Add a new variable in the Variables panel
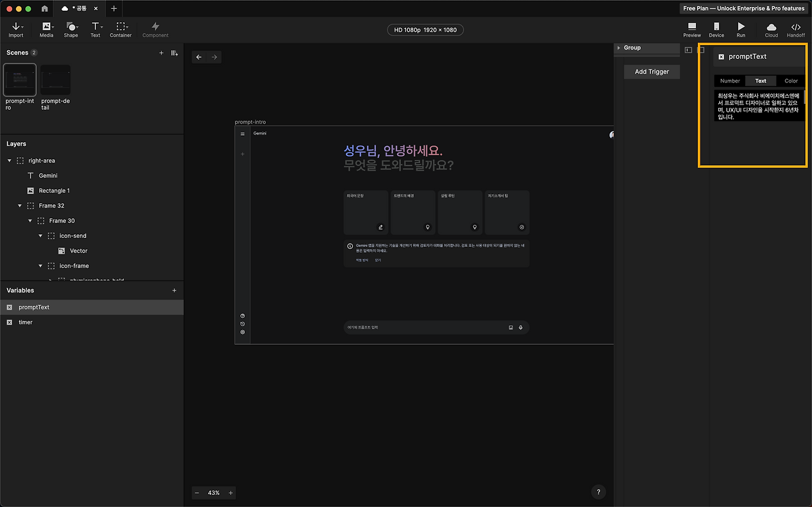812x507 pixels. [174, 291]
